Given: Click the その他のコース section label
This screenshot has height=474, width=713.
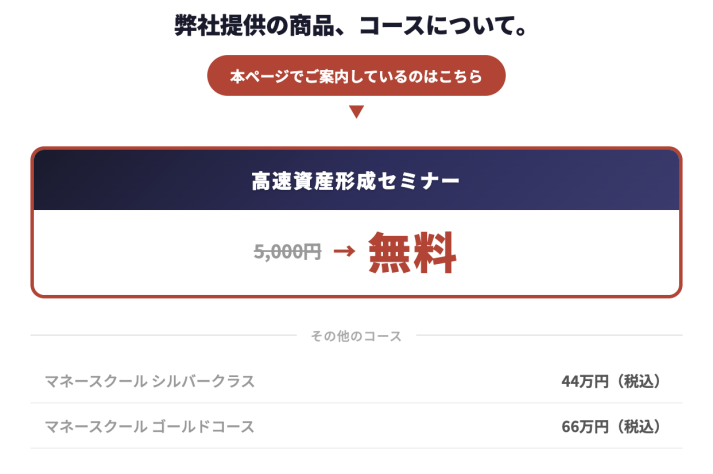Looking at the screenshot, I should coord(356,336).
